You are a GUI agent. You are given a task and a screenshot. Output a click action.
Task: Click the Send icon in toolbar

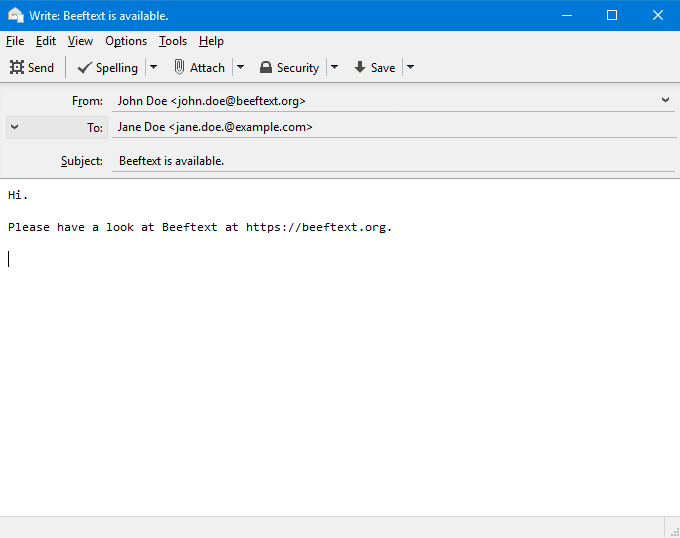click(x=17, y=68)
